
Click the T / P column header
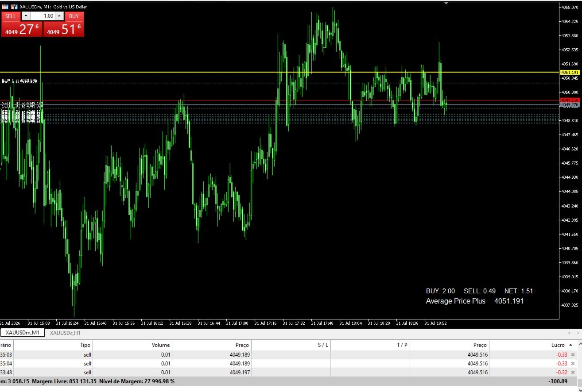[370, 345]
